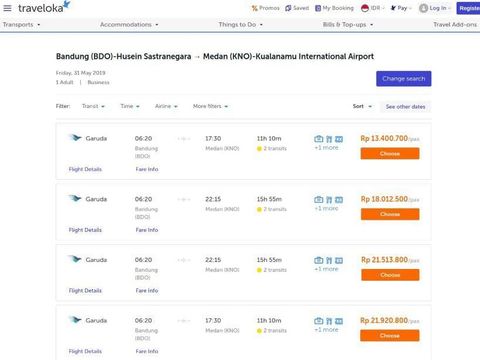Click the '2 transits' label on the Rp 18.012.500 flight
480x360 pixels.
tap(275, 209)
